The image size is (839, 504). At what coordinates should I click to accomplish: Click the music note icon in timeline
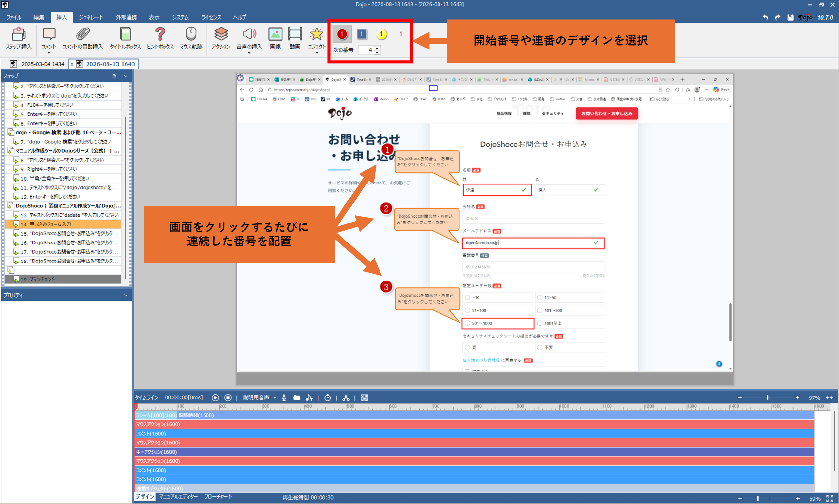(309, 397)
